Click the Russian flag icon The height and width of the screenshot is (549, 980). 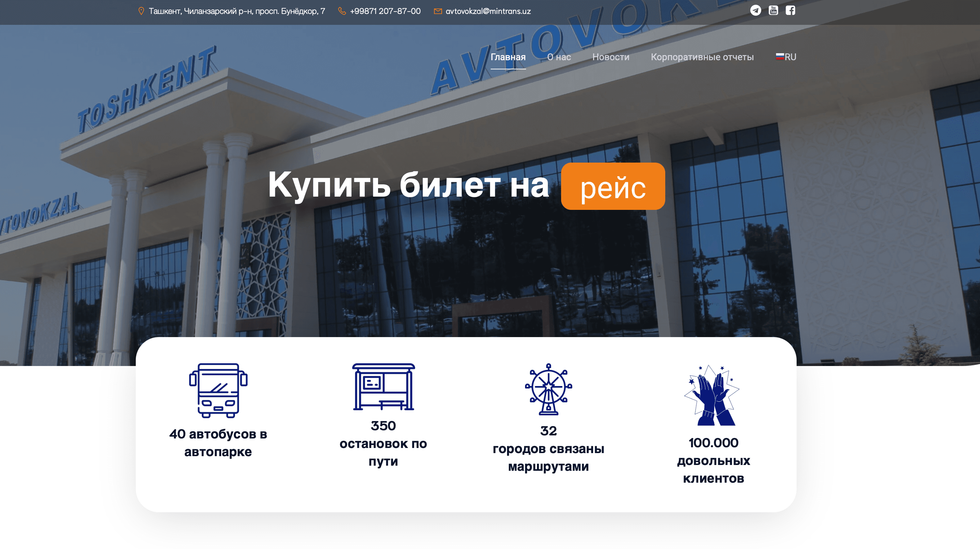pos(780,57)
